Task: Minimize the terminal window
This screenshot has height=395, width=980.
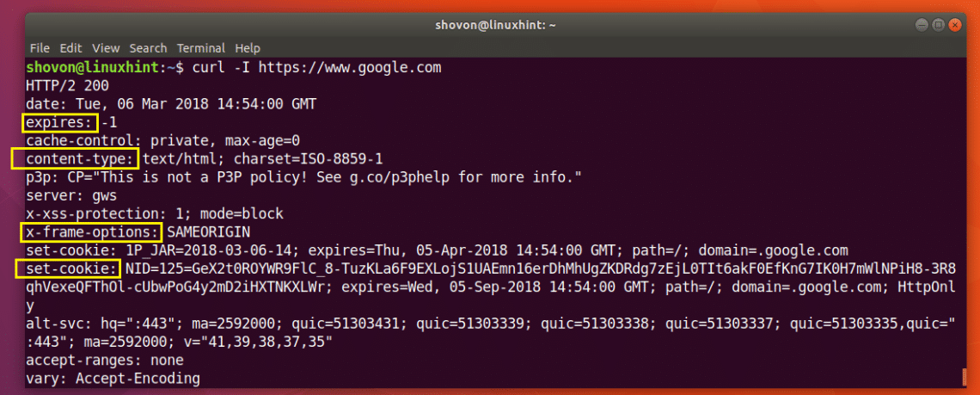Action: [x=922, y=25]
